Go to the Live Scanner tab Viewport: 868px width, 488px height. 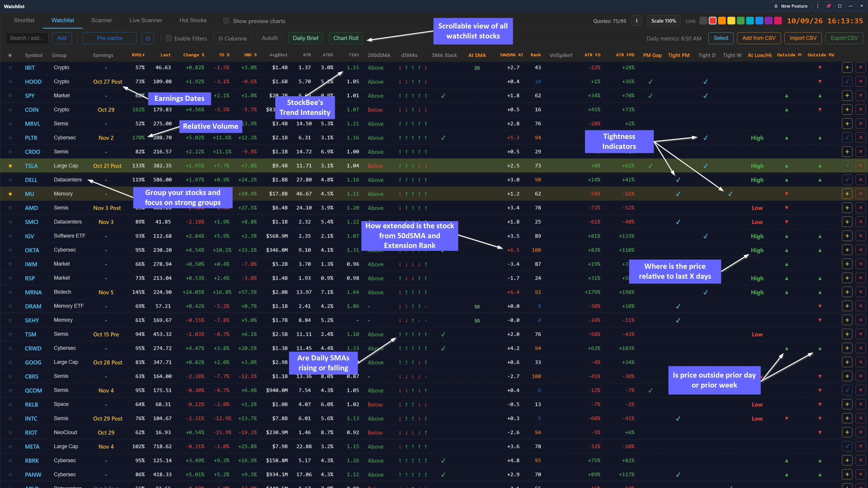click(146, 20)
